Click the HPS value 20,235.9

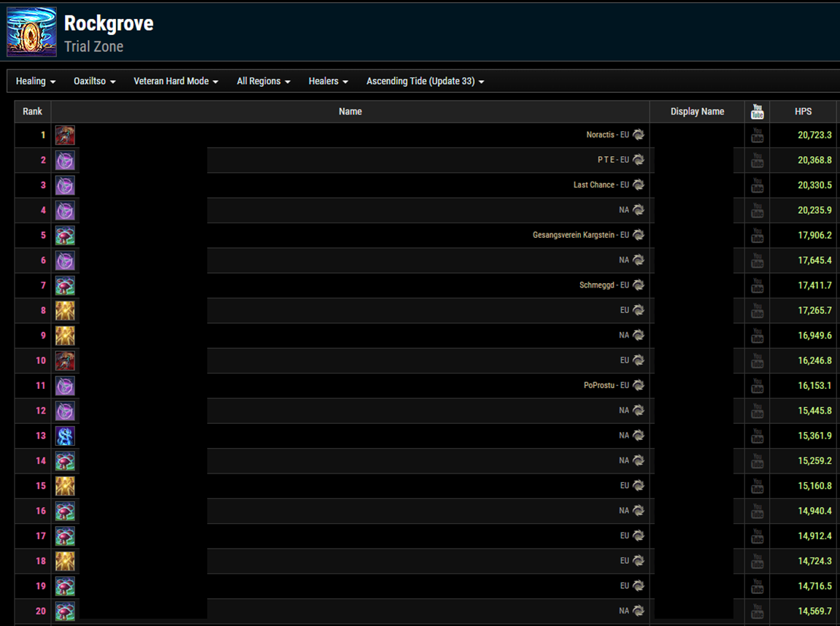[814, 210]
